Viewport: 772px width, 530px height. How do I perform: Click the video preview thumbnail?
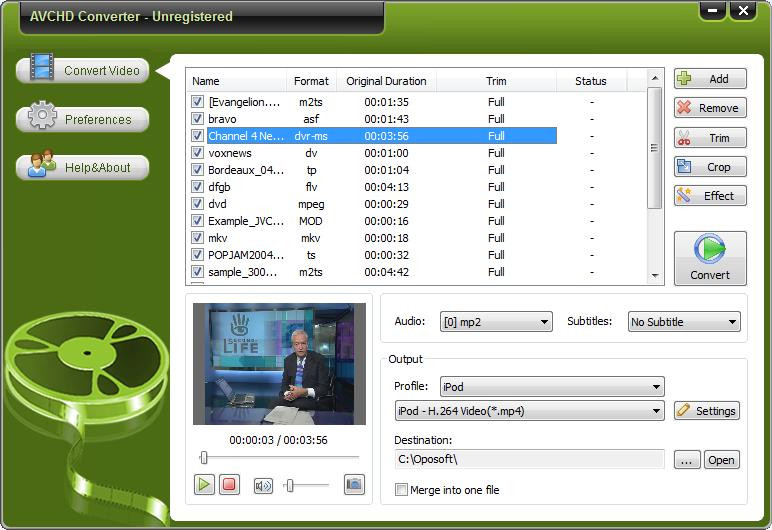(x=279, y=364)
